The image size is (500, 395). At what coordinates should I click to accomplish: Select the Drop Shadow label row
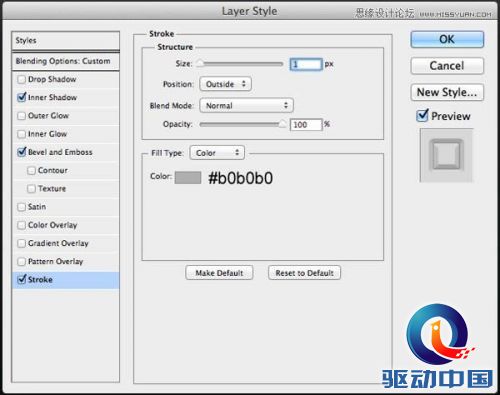[66, 79]
